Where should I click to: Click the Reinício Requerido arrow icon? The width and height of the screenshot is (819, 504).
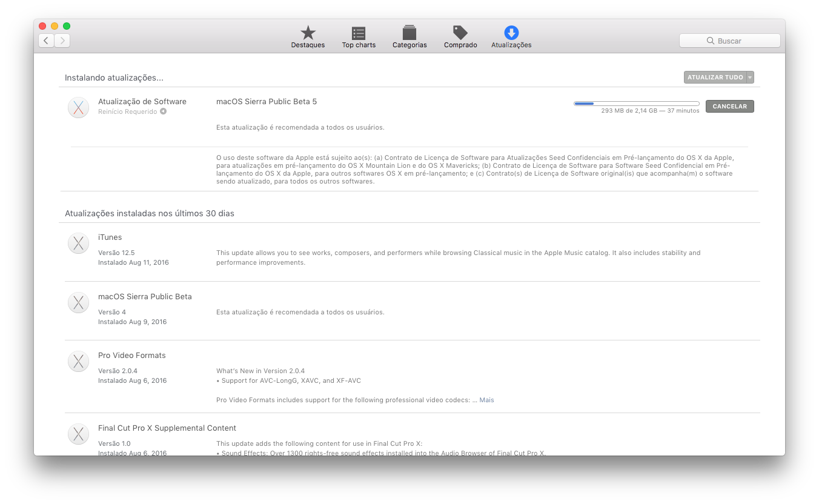(x=163, y=111)
